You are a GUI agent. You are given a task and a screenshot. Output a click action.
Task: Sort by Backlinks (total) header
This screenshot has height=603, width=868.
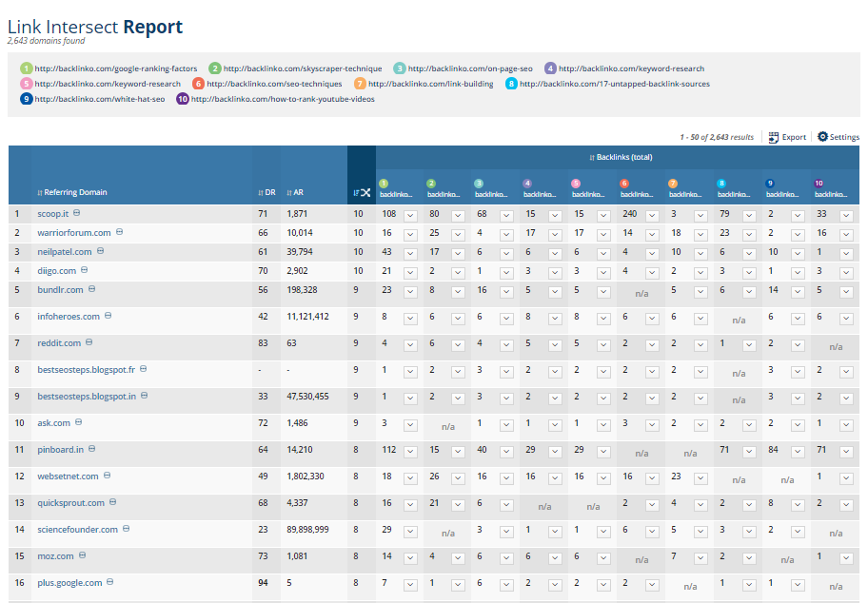[x=621, y=157]
